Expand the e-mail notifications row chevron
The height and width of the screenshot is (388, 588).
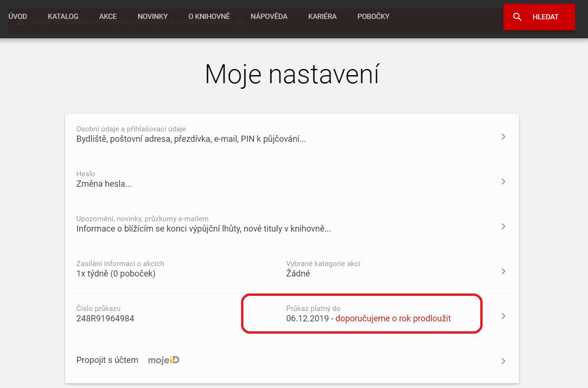503,226
